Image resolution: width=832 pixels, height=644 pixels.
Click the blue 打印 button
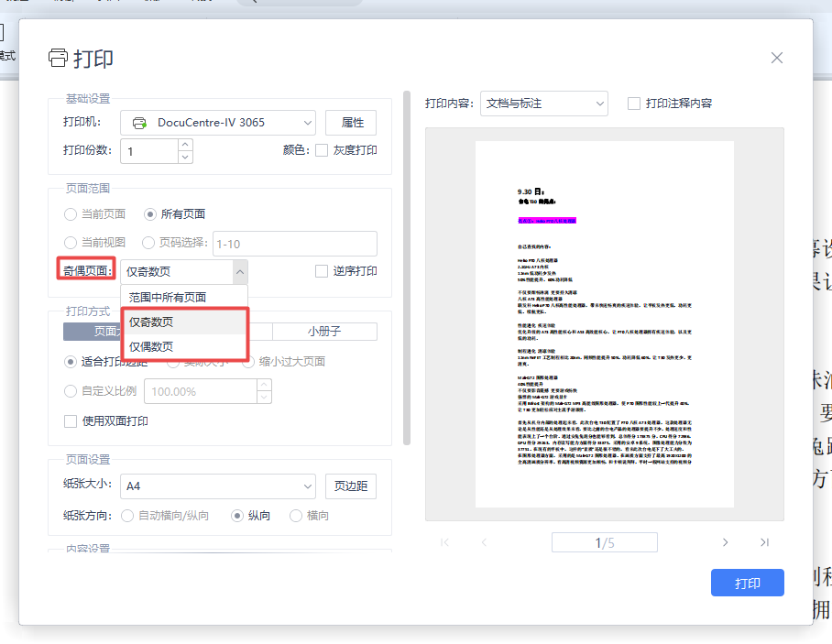point(747,583)
